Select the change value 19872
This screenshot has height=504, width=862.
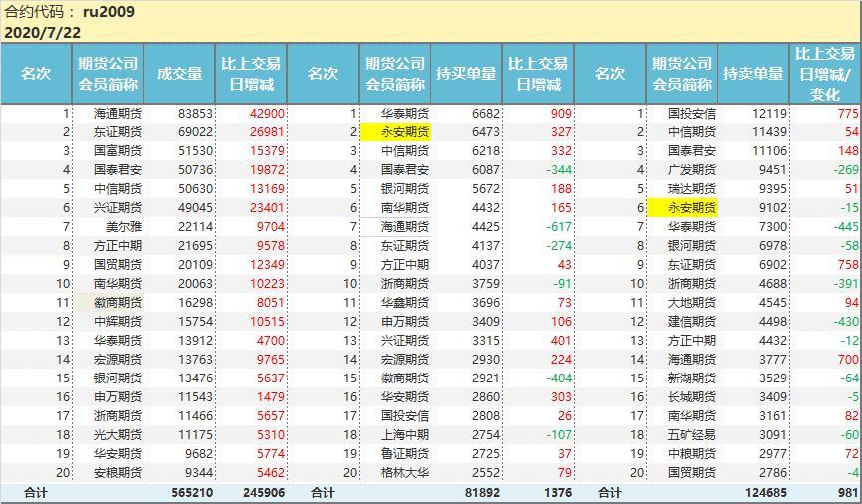(x=267, y=170)
